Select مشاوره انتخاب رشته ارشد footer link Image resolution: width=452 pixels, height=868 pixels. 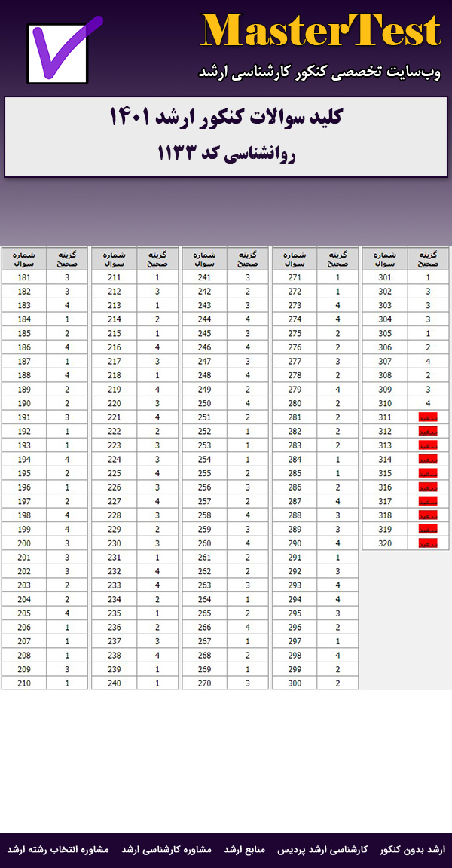[58, 849]
